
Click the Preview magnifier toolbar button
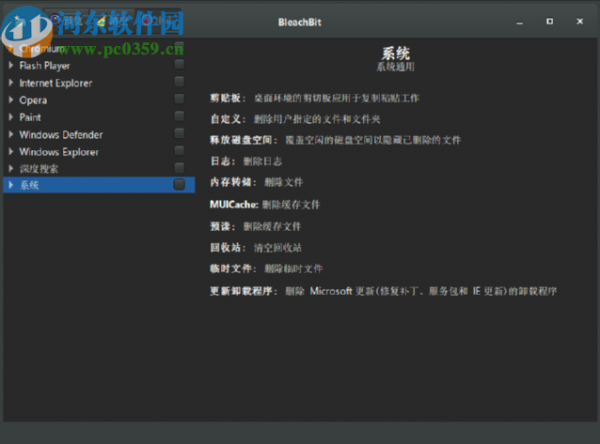66,21
